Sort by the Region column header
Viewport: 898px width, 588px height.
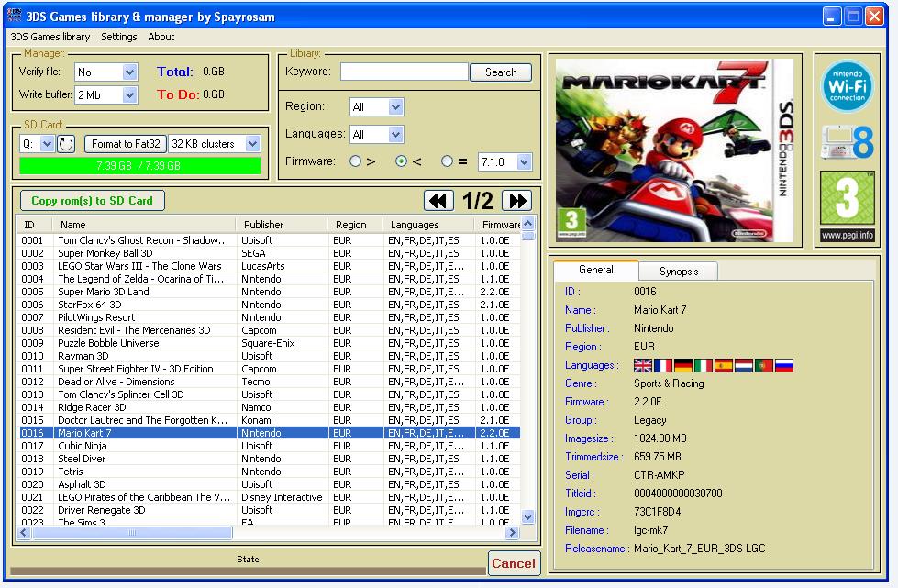(355, 225)
